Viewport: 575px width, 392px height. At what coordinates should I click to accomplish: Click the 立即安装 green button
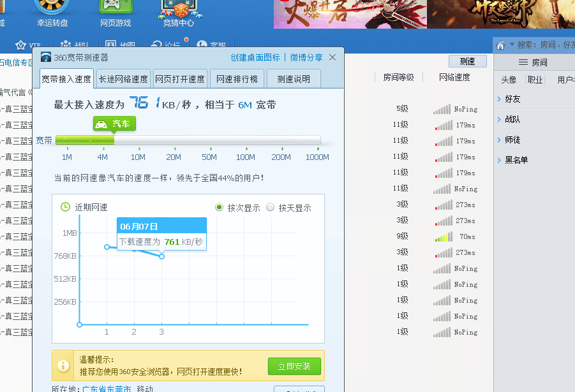tap(294, 366)
